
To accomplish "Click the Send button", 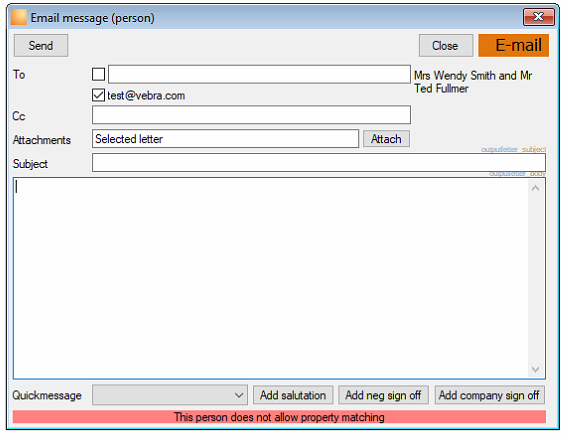I will point(41,45).
